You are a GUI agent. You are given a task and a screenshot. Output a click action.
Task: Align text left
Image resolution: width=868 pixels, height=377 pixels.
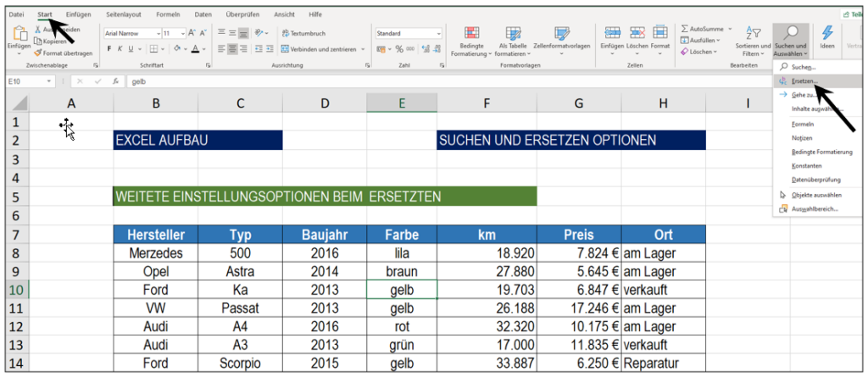tap(221, 49)
